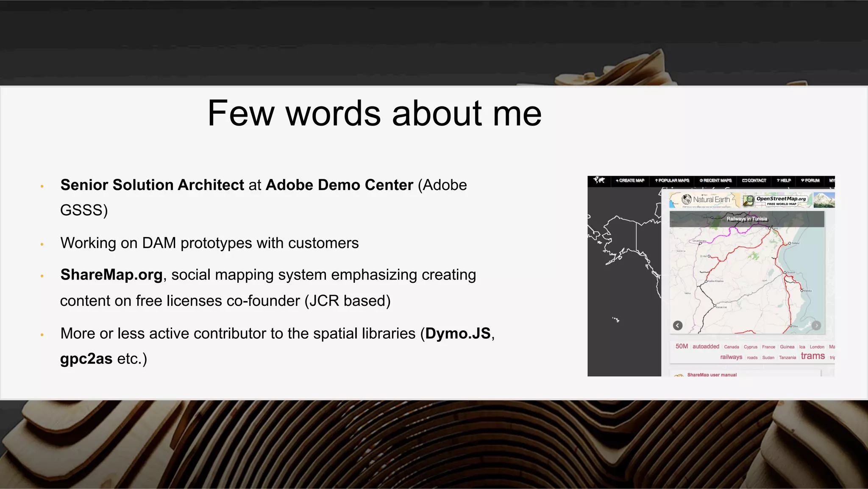This screenshot has width=868, height=489.
Task: Click the bold text Adobe Demo Center
Action: tap(339, 185)
